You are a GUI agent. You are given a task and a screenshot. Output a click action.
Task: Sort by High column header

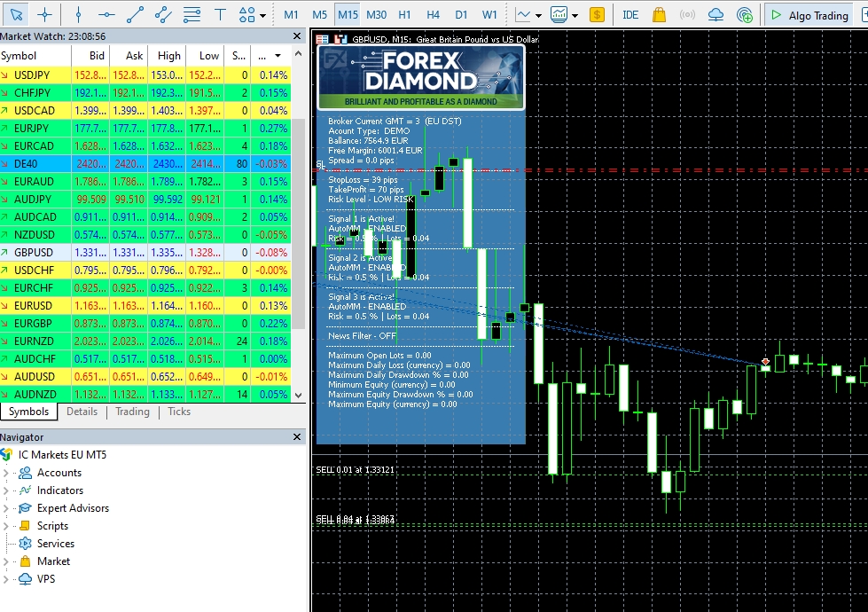click(166, 55)
